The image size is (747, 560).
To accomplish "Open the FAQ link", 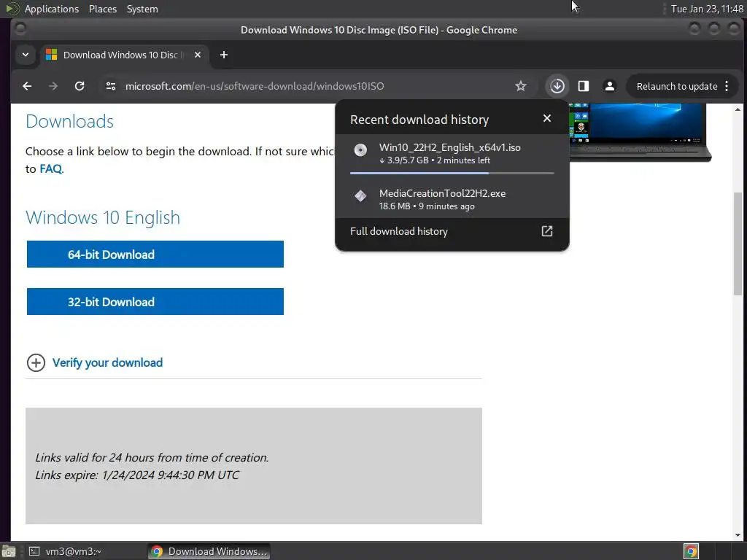I will (50, 169).
